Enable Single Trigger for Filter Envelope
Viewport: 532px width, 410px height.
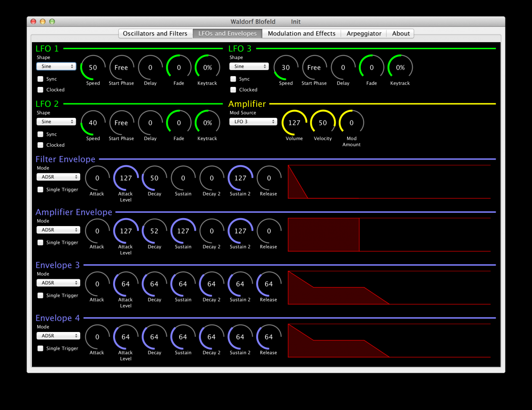(41, 190)
